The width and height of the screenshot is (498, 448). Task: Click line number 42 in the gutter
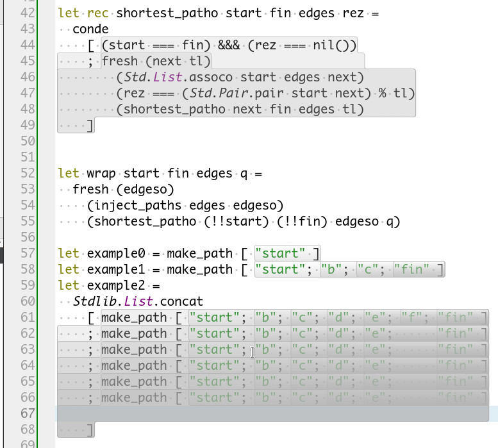tap(28, 13)
